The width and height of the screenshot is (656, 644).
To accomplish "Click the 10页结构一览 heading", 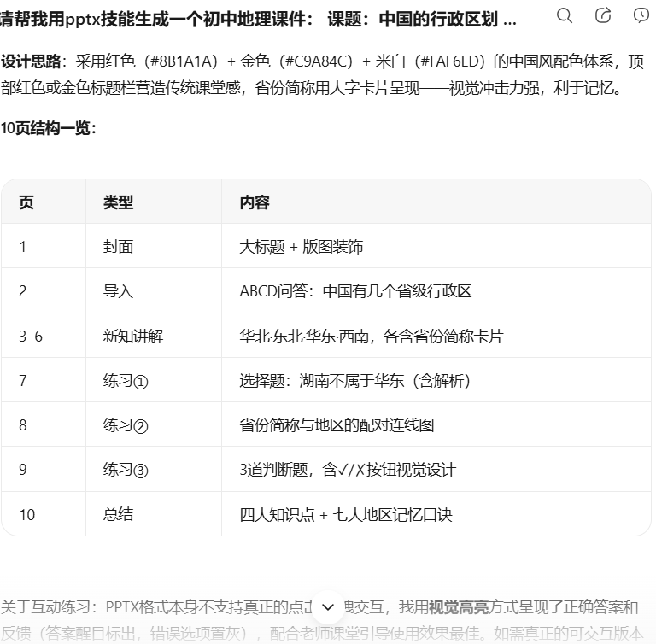I will (x=48, y=127).
